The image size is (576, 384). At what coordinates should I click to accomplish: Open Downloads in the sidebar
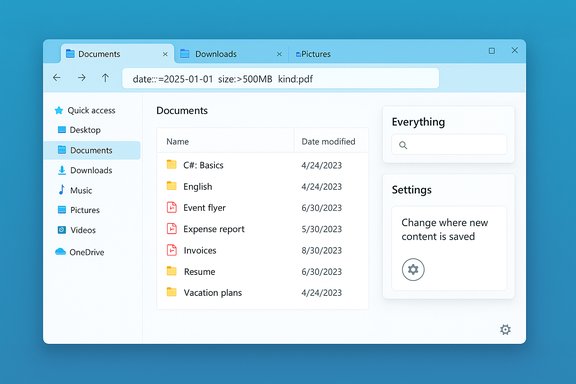pyautogui.click(x=91, y=170)
